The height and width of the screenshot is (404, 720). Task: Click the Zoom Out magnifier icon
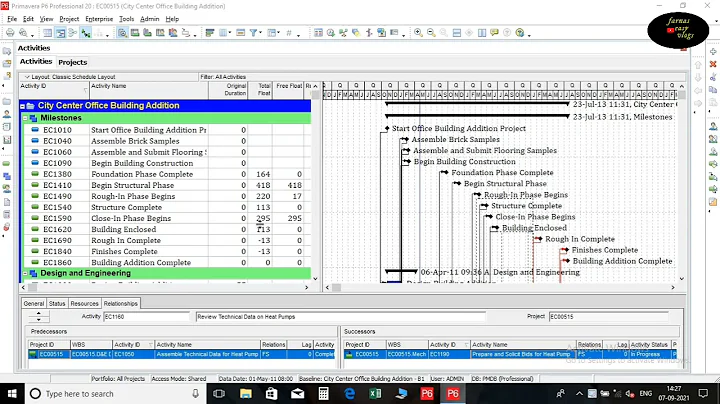click(x=431, y=33)
